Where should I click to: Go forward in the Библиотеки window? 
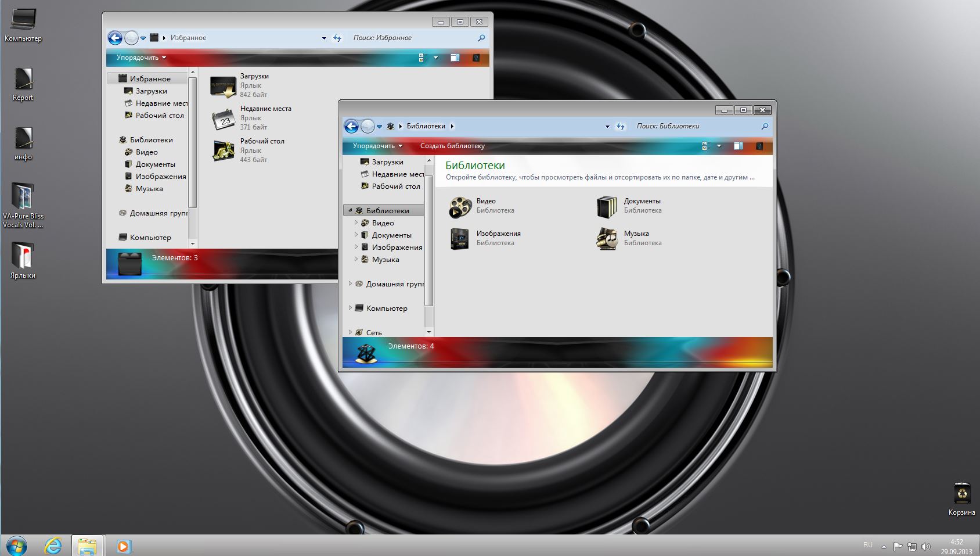pos(368,127)
